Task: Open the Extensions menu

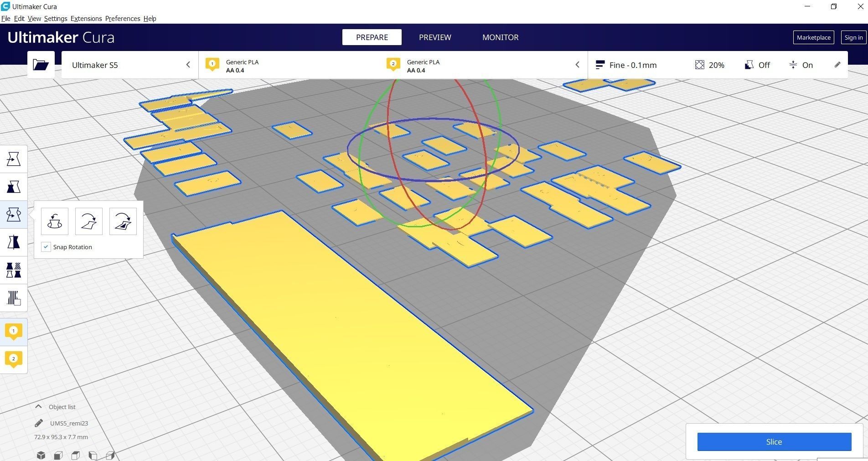Action: point(86,19)
